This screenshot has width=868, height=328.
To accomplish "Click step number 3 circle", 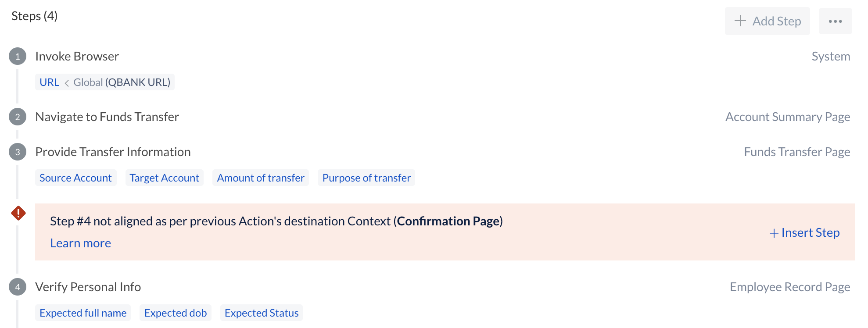I will pos(18,152).
